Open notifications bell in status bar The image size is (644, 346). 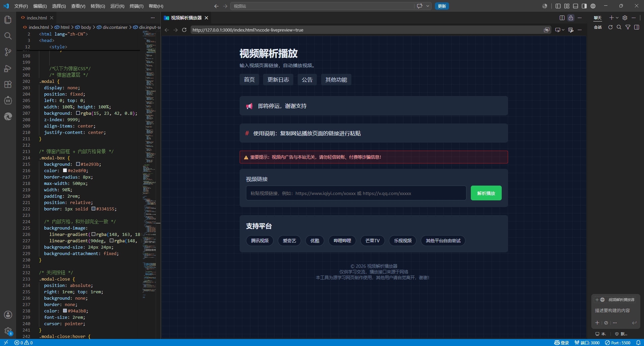(x=638, y=343)
